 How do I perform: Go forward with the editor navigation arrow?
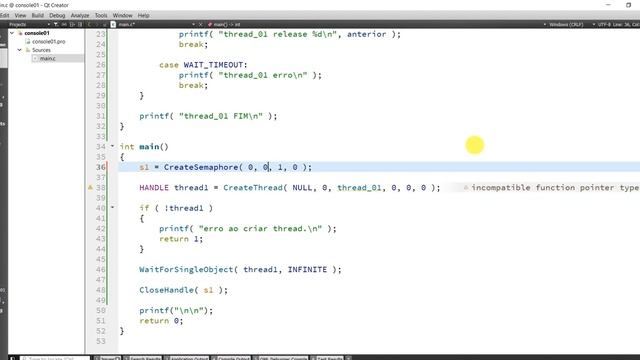click(x=97, y=24)
